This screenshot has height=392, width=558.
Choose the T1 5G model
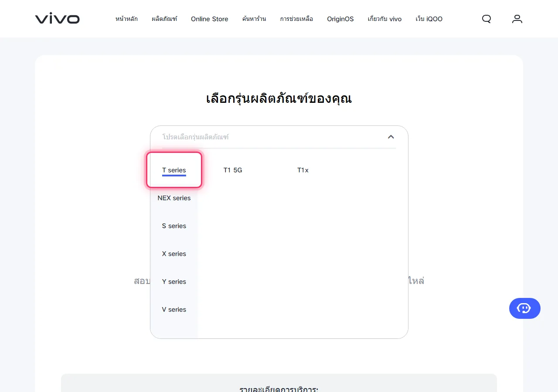click(x=233, y=170)
